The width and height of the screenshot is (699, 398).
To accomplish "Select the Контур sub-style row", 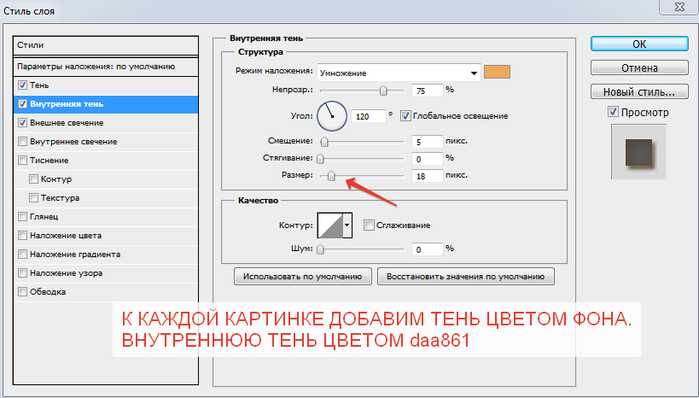I will coord(106,179).
